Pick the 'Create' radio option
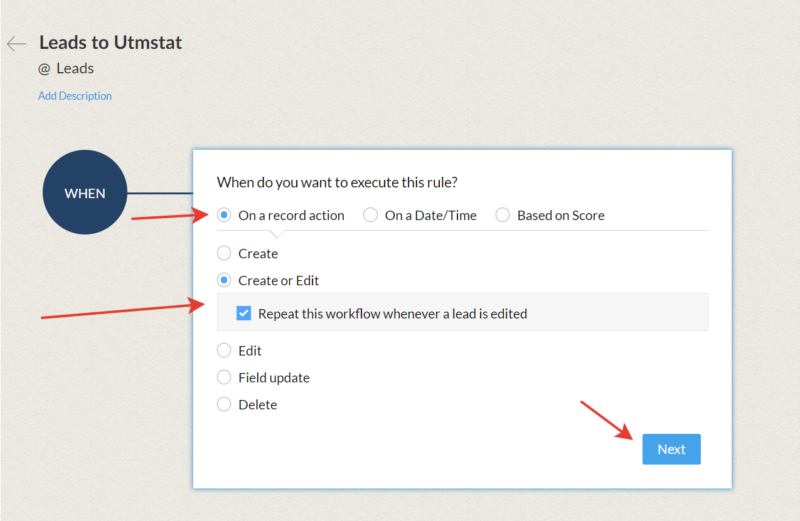This screenshot has height=521, width=800. coord(224,254)
